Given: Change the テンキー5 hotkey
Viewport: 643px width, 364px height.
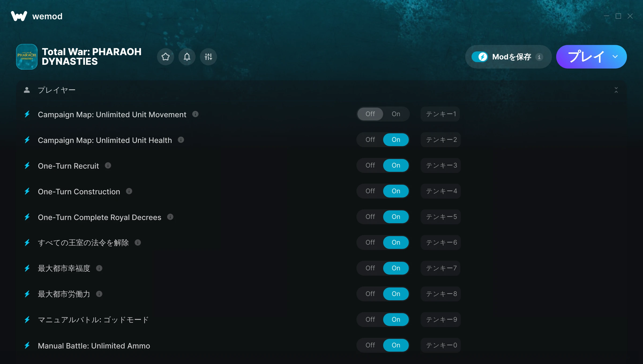Looking at the screenshot, I should tap(441, 217).
